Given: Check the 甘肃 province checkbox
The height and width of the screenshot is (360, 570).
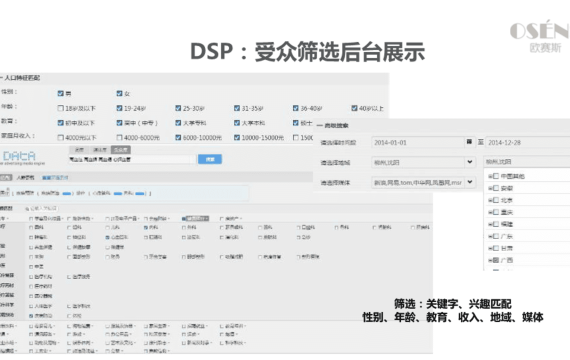Looking at the screenshot, I should pyautogui.click(x=495, y=248).
